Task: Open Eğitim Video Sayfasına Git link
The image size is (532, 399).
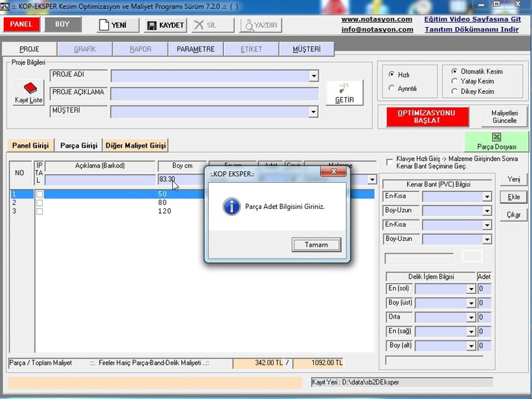Action: (472, 19)
